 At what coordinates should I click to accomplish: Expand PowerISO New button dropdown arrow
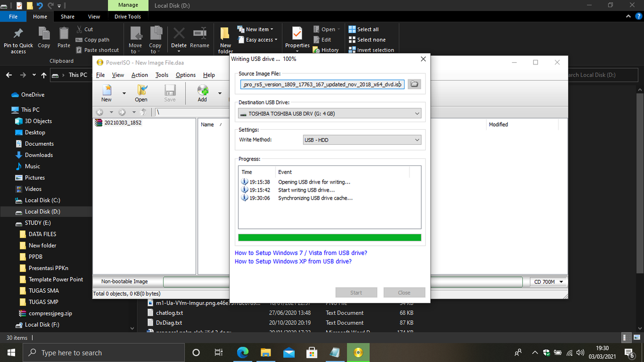coord(124,93)
